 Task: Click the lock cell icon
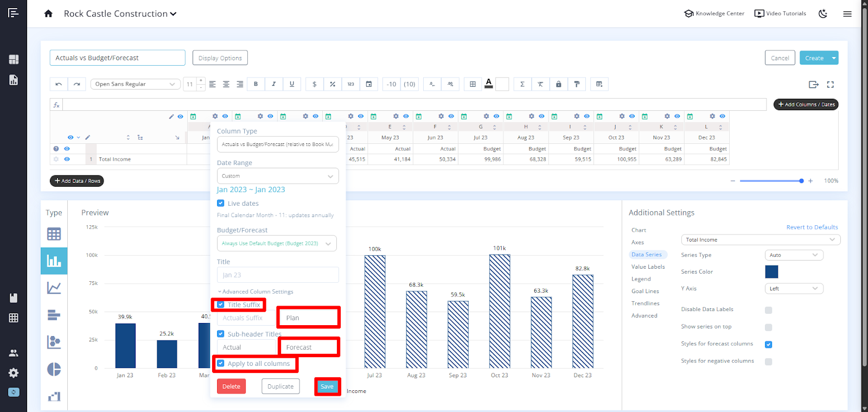pos(558,84)
